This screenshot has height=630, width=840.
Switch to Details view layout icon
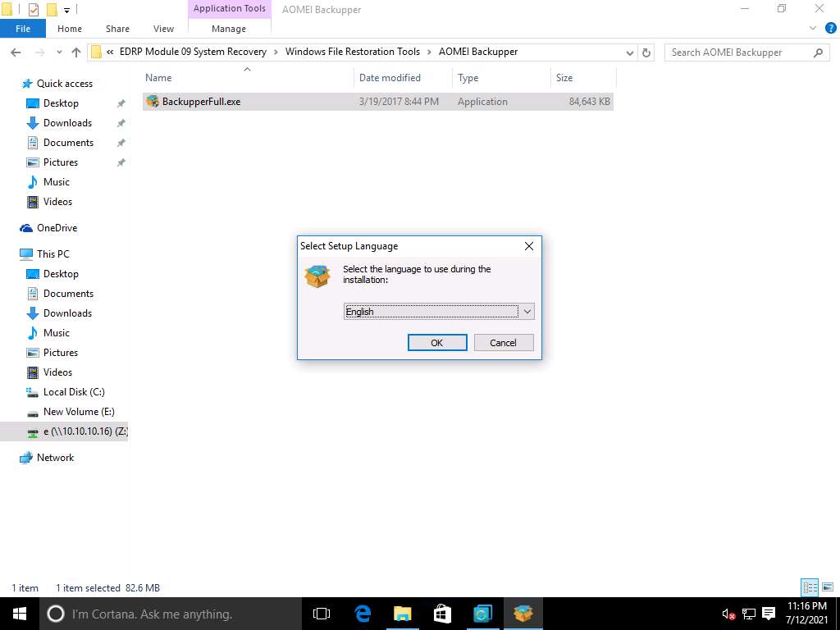(810, 587)
